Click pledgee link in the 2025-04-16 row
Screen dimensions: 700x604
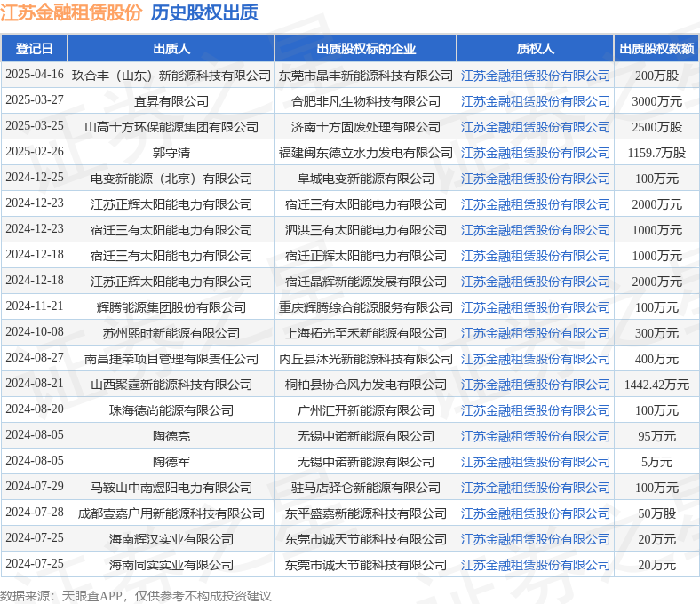[536, 75]
